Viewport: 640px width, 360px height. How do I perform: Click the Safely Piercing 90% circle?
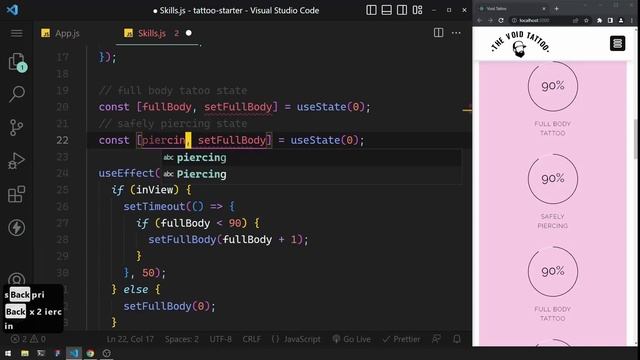[x=553, y=179]
